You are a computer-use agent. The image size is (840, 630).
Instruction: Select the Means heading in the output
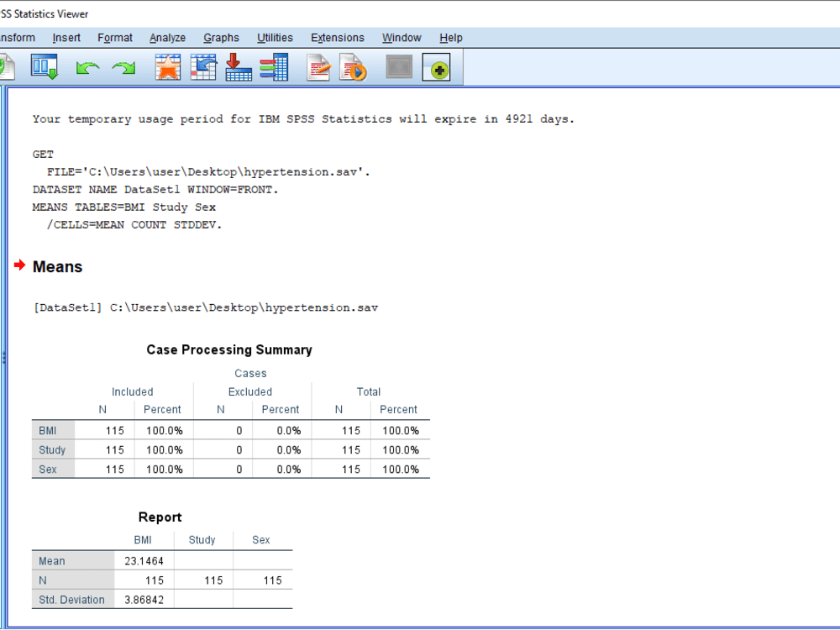pyautogui.click(x=56, y=266)
